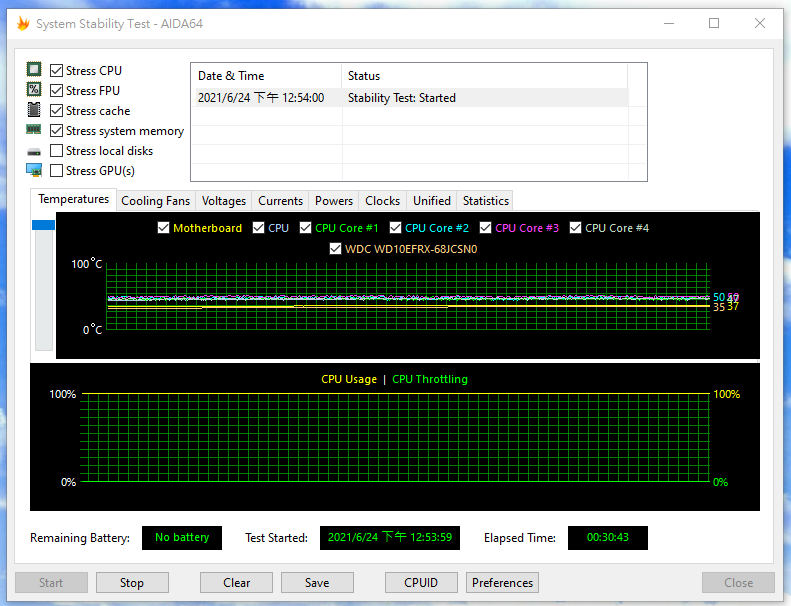Screen dimensions: 791x606
Task: Click the 'No battery' status field
Action: tap(182, 537)
